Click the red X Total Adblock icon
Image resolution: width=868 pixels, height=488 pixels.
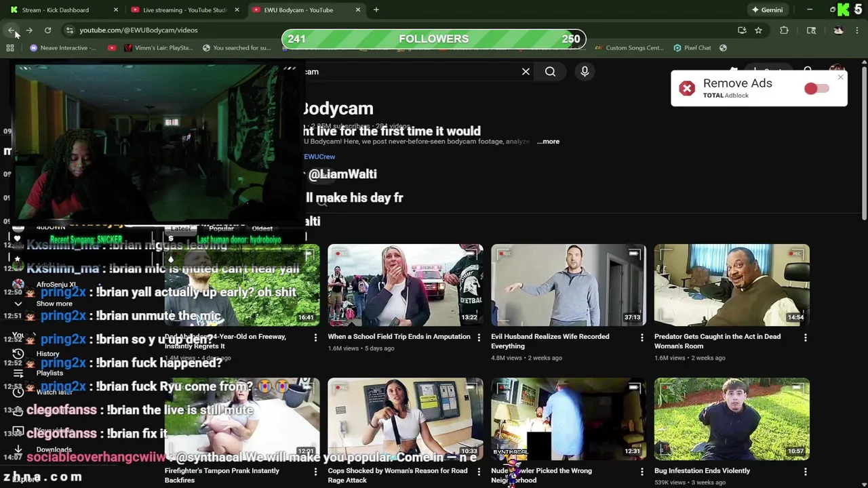(x=687, y=89)
